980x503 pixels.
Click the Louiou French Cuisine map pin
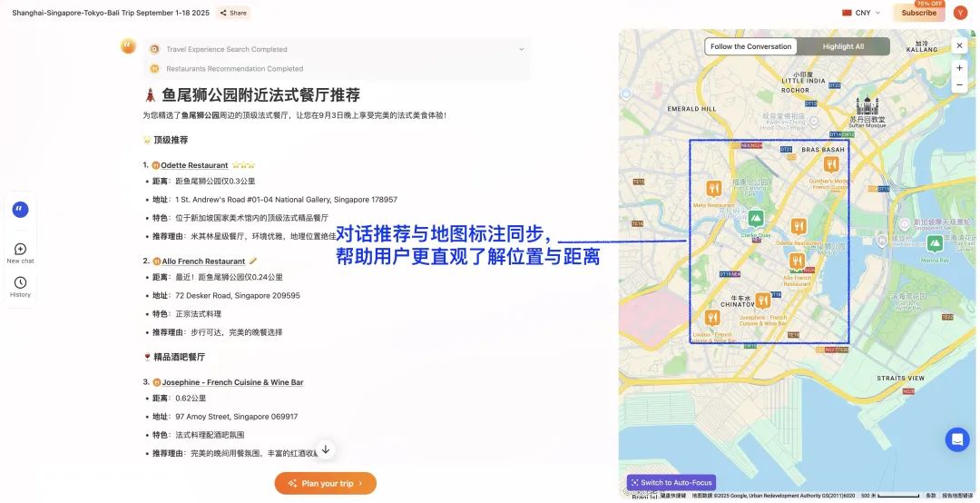point(712,318)
